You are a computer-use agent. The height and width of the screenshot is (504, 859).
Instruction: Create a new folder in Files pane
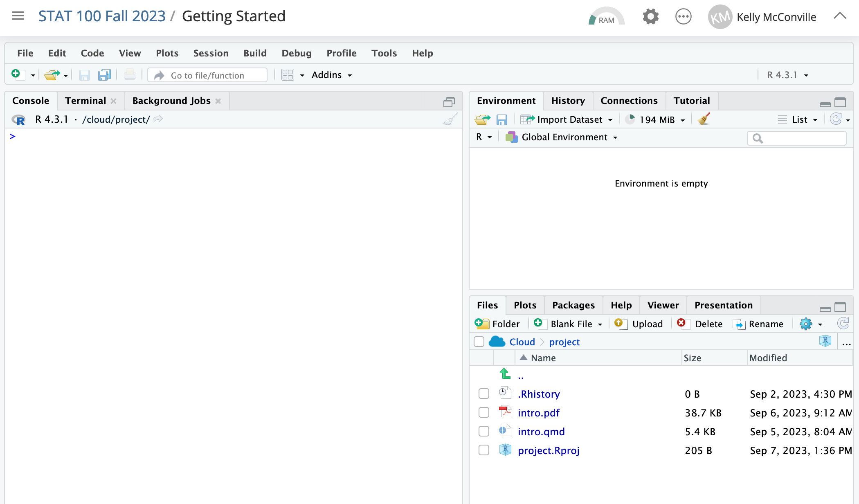click(497, 324)
